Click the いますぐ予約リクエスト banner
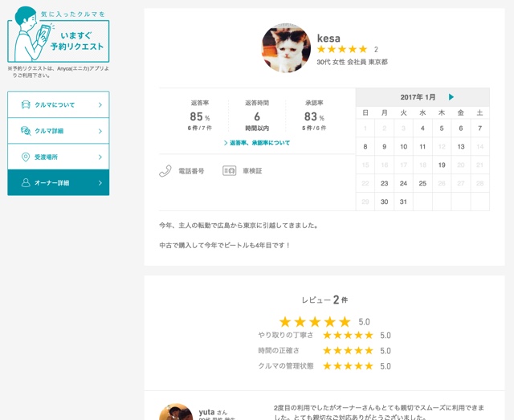 pos(59,35)
